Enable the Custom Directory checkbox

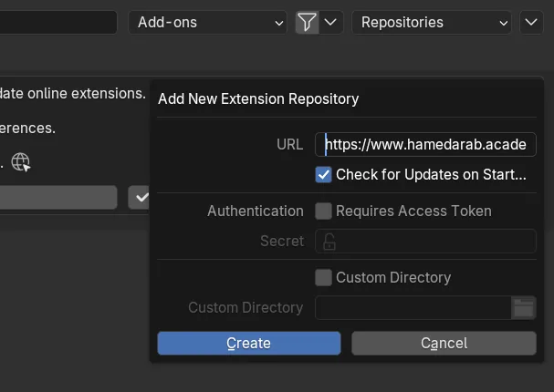[x=323, y=277]
